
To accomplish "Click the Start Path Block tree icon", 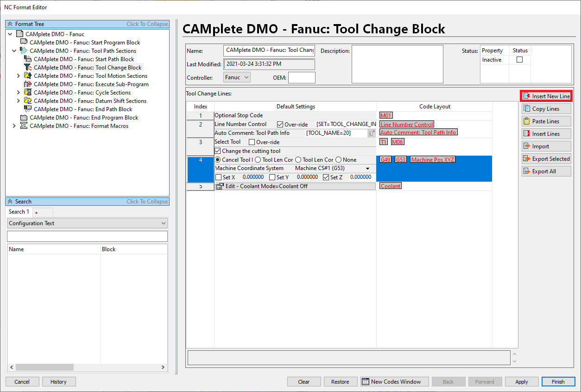I will [x=28, y=59].
